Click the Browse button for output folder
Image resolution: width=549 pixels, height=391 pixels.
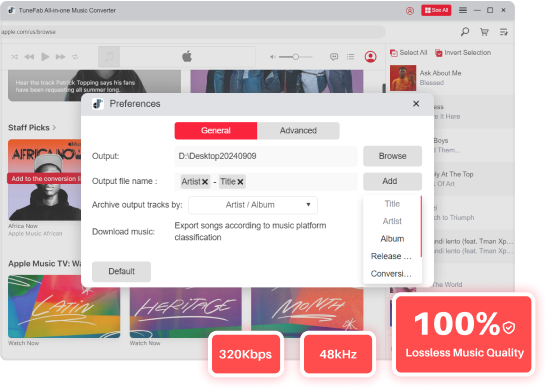[392, 156]
